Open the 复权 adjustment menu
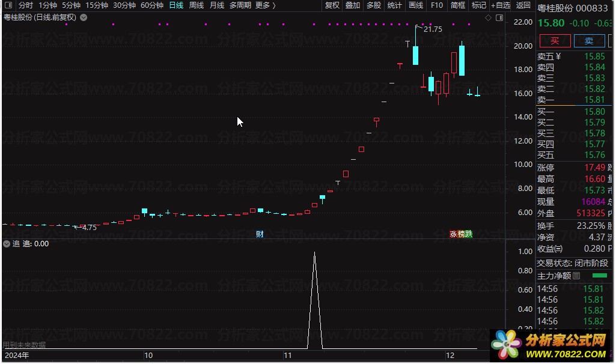 [332, 5]
